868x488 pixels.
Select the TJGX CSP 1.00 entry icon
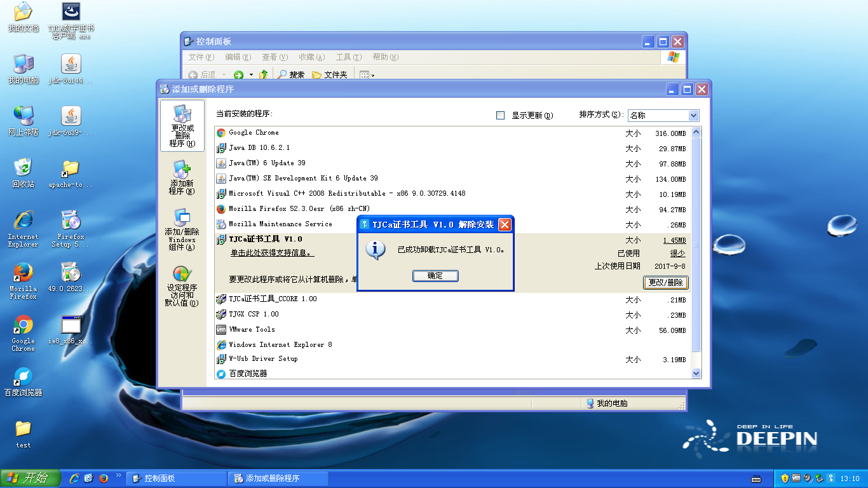tap(221, 315)
